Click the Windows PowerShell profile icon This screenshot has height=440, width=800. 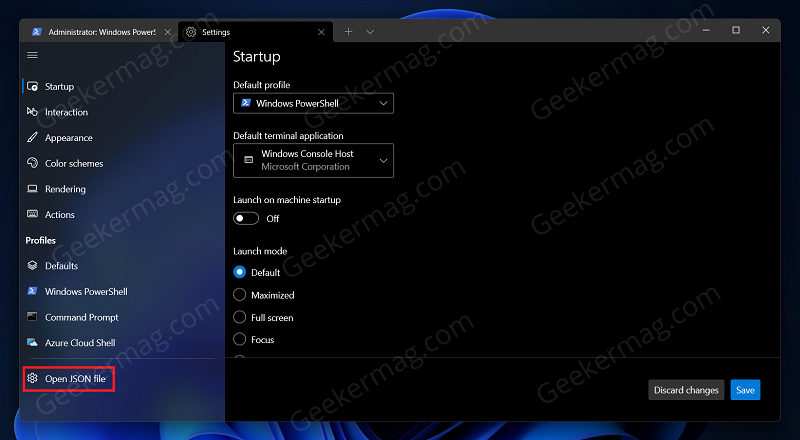pos(32,291)
